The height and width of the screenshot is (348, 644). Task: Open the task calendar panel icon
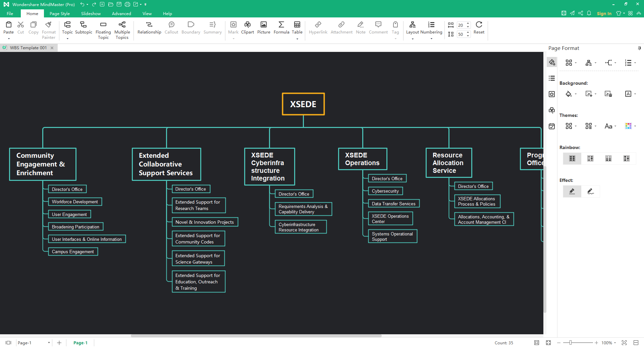[552, 126]
